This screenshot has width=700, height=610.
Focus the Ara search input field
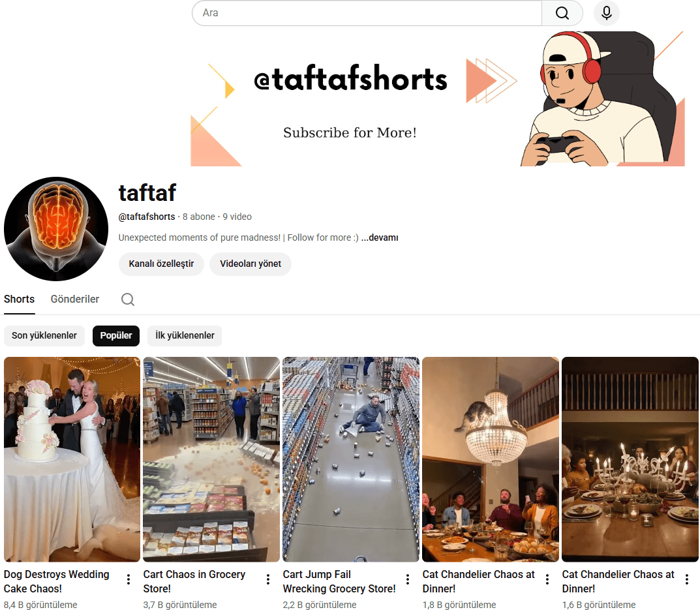point(367,13)
